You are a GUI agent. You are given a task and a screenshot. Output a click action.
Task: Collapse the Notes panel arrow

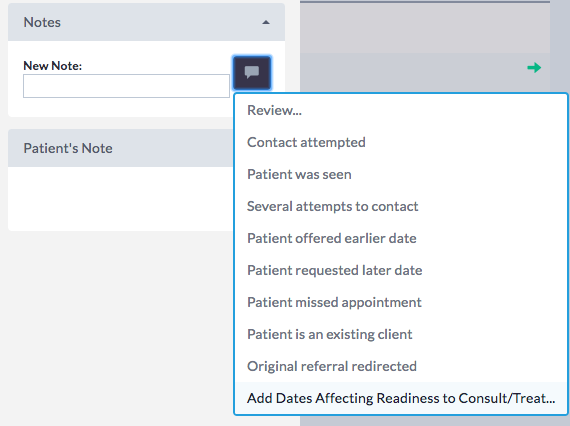pyautogui.click(x=266, y=23)
